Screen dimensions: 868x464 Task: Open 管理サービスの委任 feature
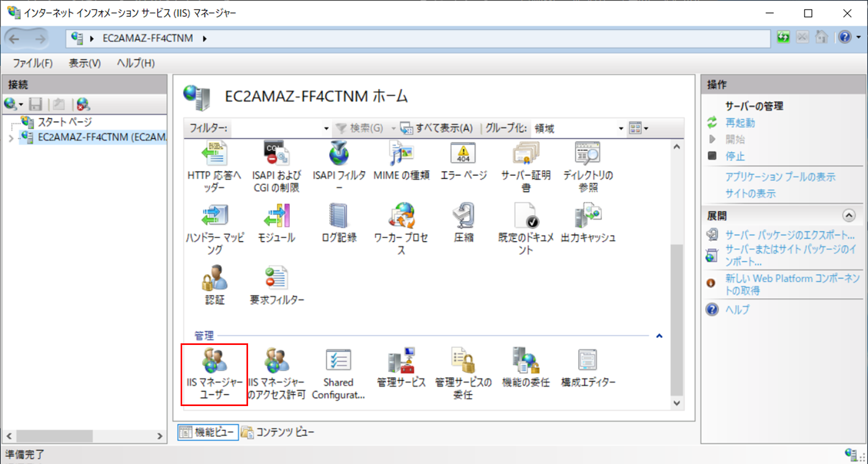(x=463, y=374)
